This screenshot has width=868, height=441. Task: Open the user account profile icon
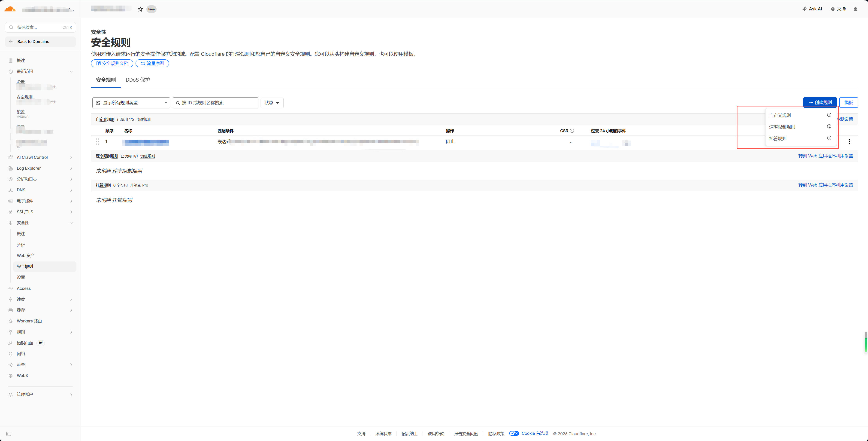[x=855, y=9]
